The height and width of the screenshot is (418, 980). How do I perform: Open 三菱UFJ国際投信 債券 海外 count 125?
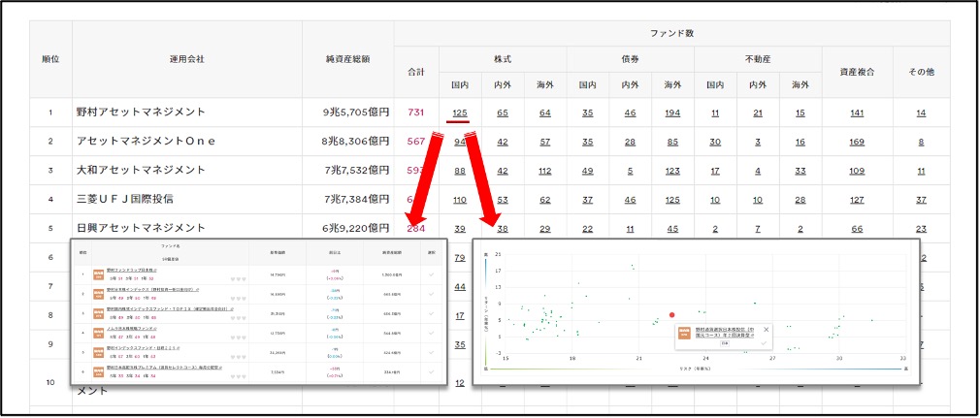click(x=672, y=200)
